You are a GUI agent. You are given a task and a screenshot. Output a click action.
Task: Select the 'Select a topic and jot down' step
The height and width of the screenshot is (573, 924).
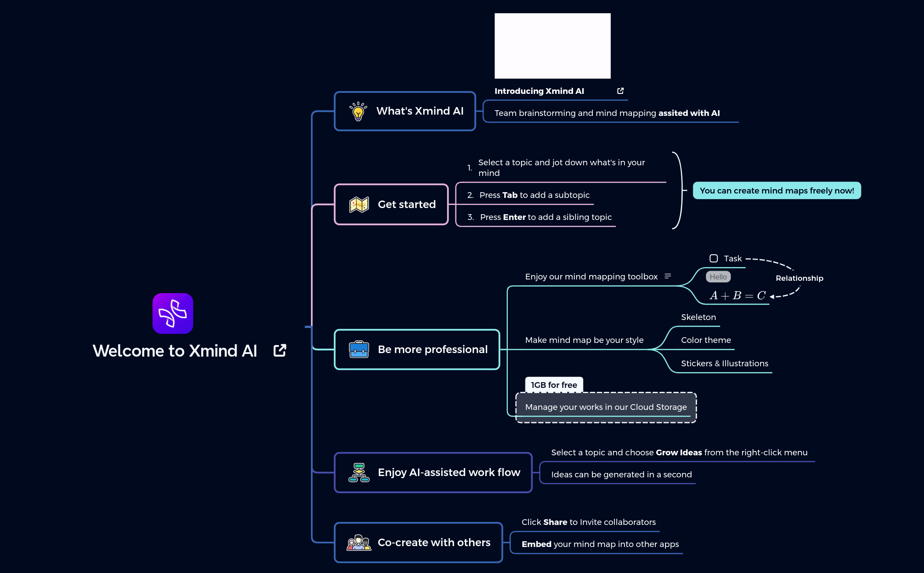point(562,167)
